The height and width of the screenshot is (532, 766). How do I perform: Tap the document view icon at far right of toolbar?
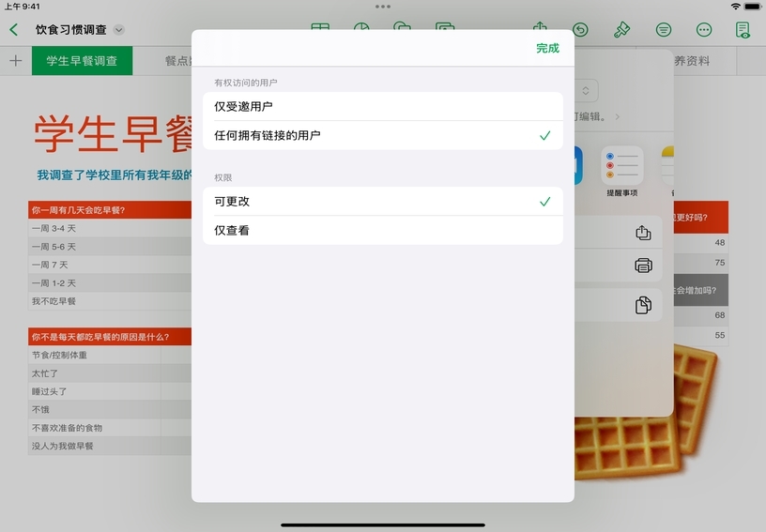[743, 30]
